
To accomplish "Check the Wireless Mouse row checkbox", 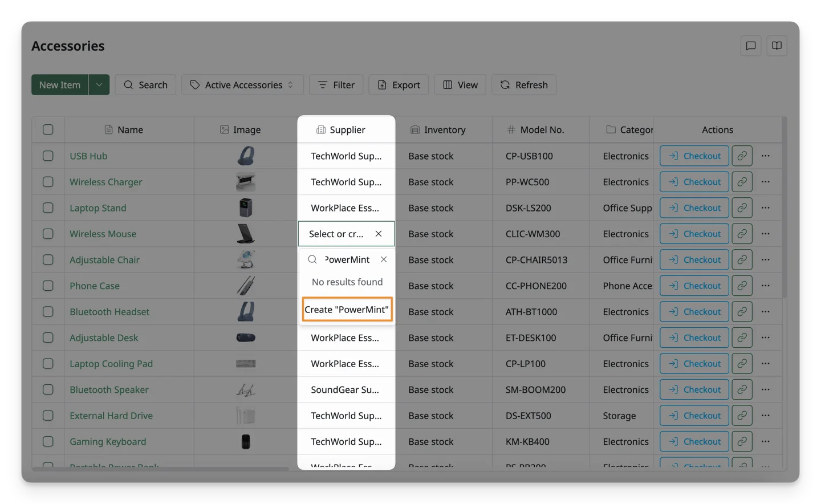I will coord(48,234).
